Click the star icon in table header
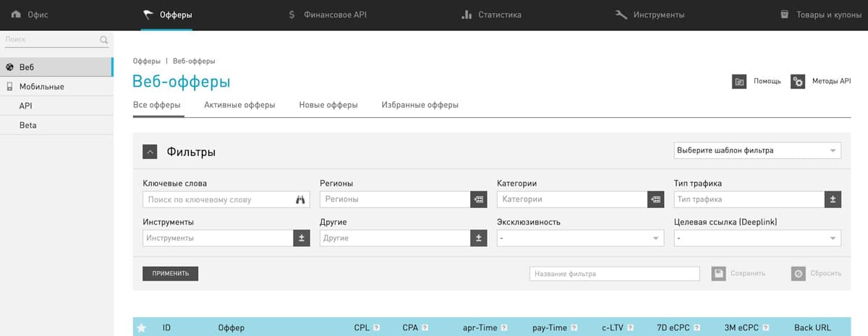Viewport: 868px width, 336px height. coord(142,328)
